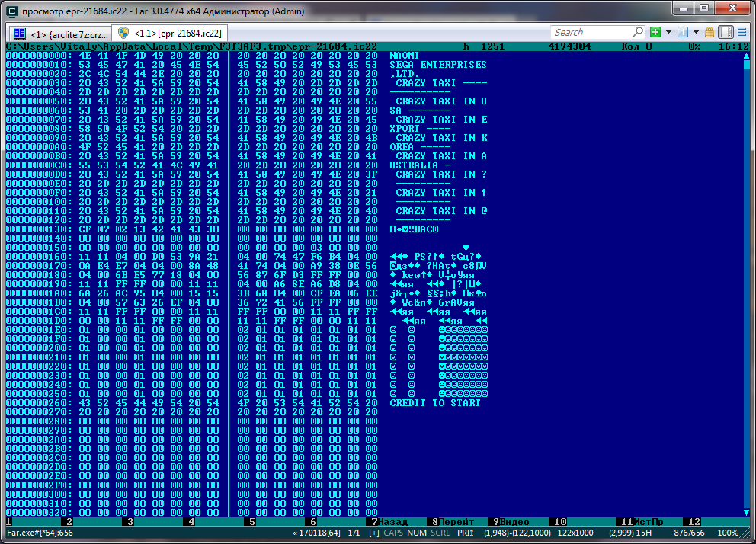Open the ConEmu hamburger system menu
756x544 pixels.
[742, 32]
